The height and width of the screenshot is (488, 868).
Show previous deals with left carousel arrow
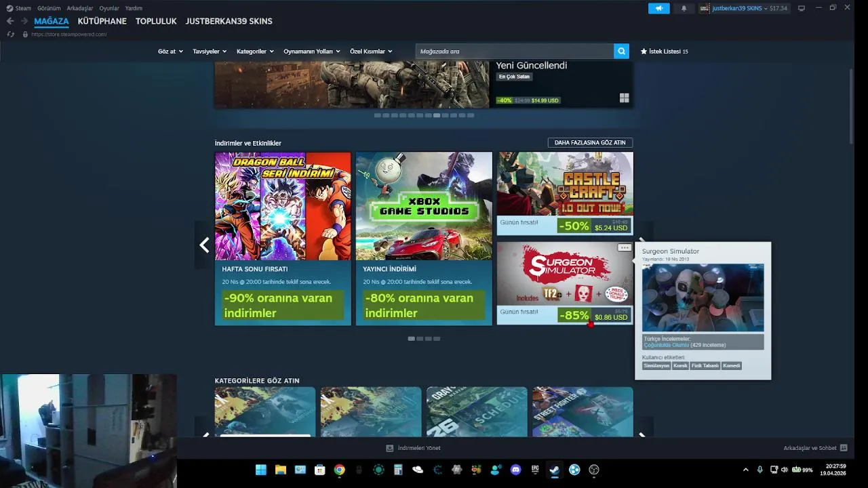click(x=204, y=245)
